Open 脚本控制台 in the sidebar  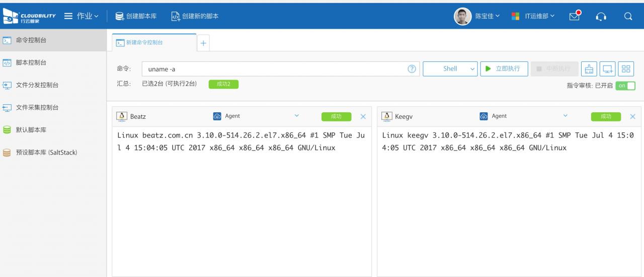[32, 62]
